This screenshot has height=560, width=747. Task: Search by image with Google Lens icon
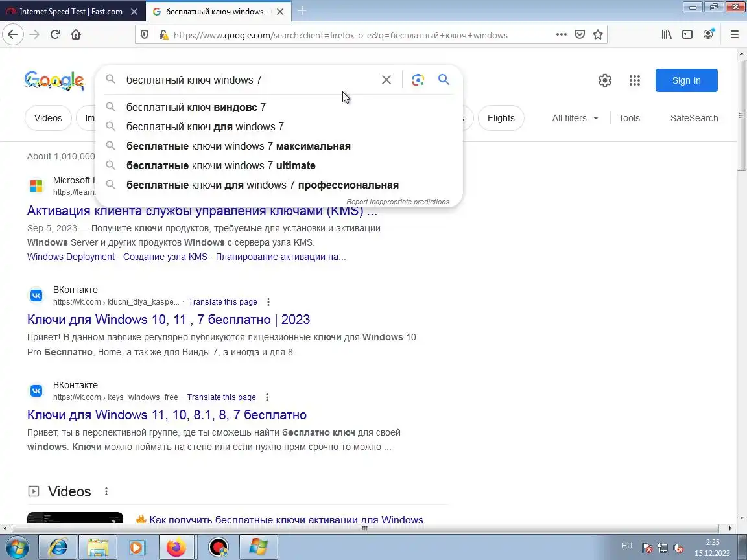click(x=418, y=80)
